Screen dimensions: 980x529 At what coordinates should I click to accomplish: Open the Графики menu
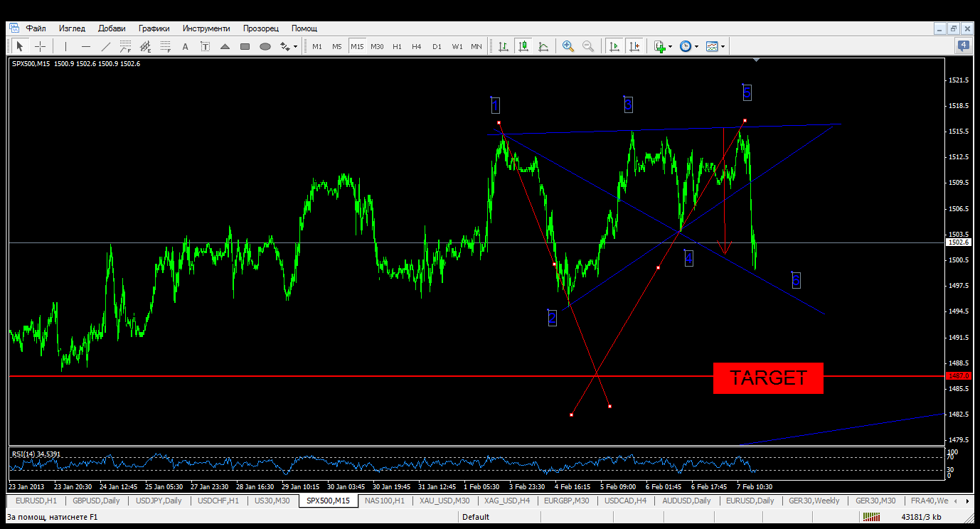pyautogui.click(x=154, y=28)
